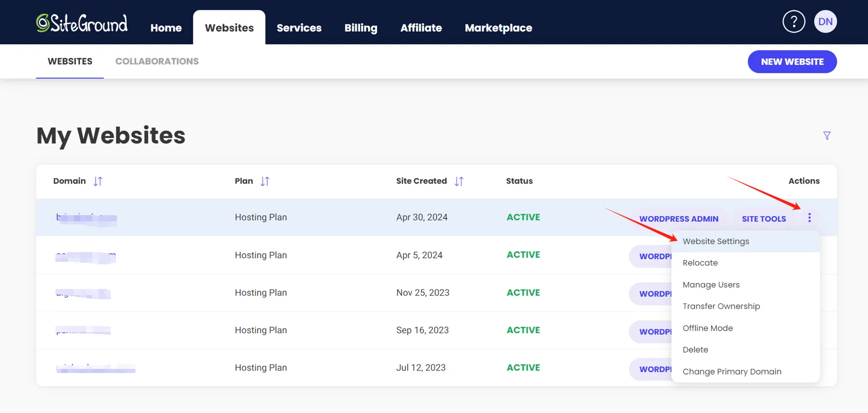This screenshot has width=868, height=413.
Task: Open the Billing tab
Action: 361,28
